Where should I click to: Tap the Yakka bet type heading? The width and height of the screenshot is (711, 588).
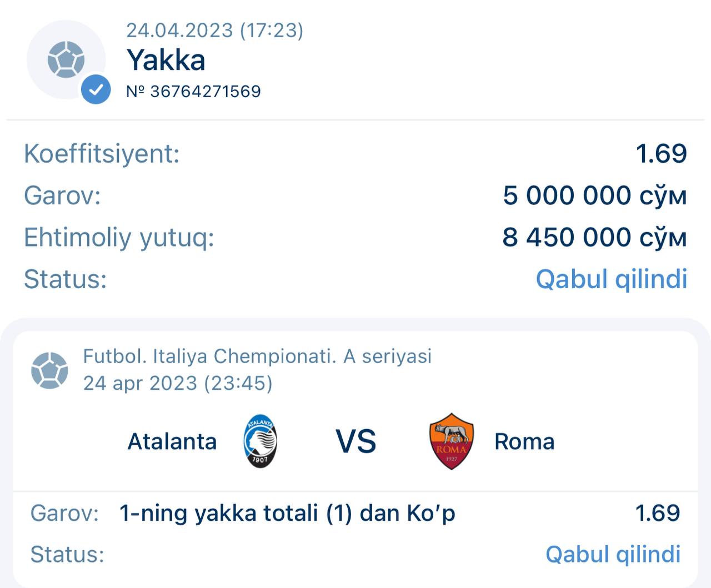pyautogui.click(x=166, y=60)
